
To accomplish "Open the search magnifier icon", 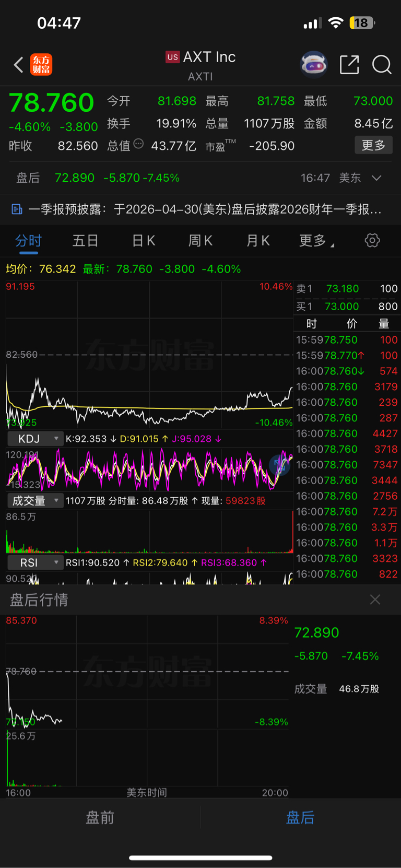I will coord(382,65).
